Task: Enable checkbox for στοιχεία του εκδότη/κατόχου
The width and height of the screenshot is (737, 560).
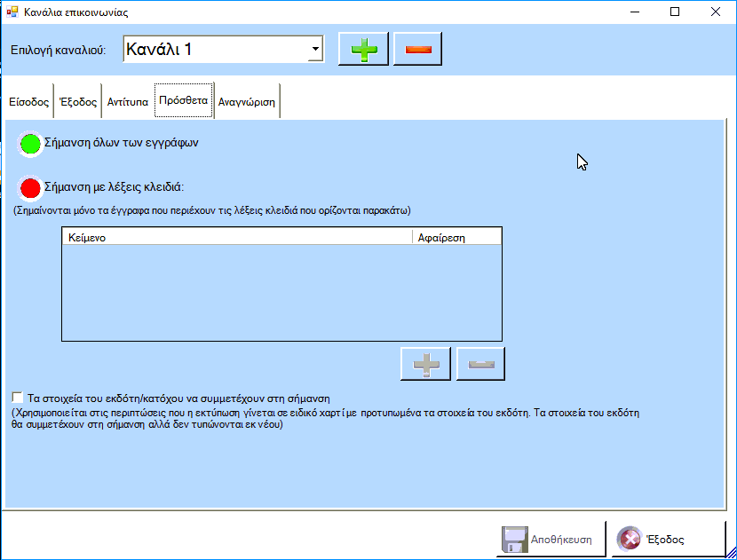Action: [18, 398]
